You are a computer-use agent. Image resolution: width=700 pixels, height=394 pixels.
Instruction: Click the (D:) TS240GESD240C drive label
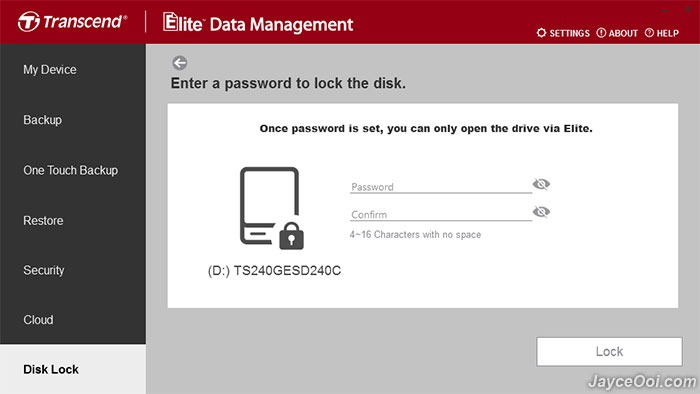(274, 271)
